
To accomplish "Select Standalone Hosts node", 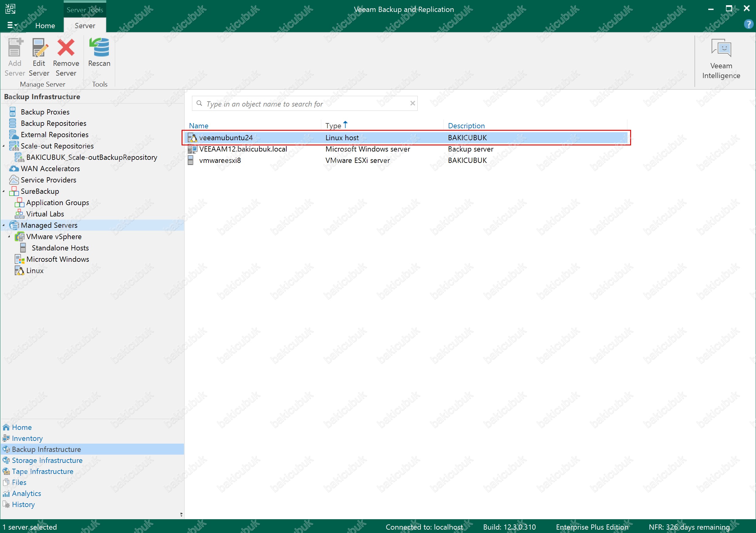I will coord(60,248).
